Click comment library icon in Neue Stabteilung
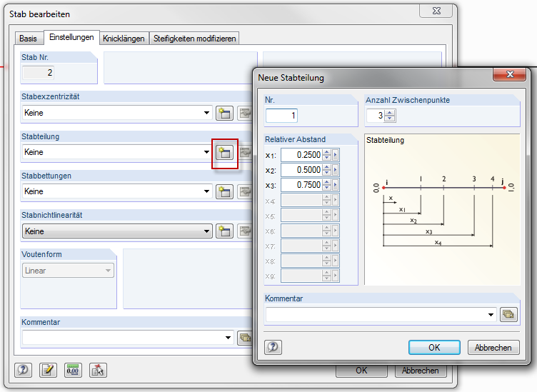 coord(508,314)
